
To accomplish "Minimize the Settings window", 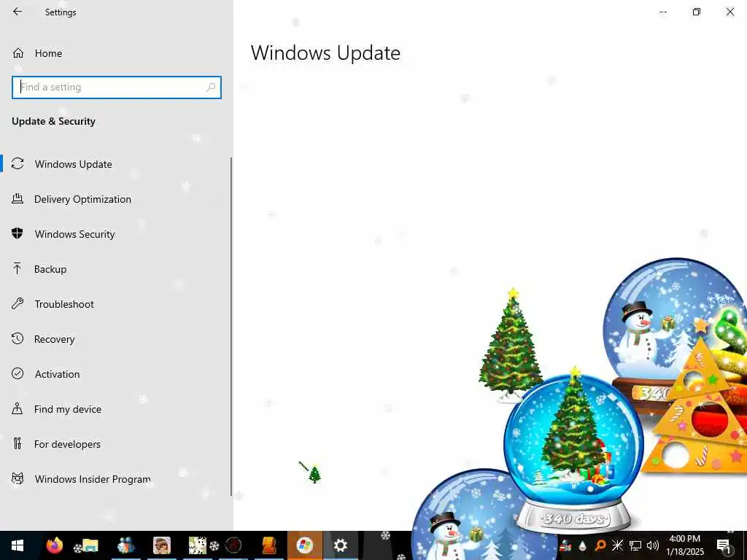I will click(663, 12).
